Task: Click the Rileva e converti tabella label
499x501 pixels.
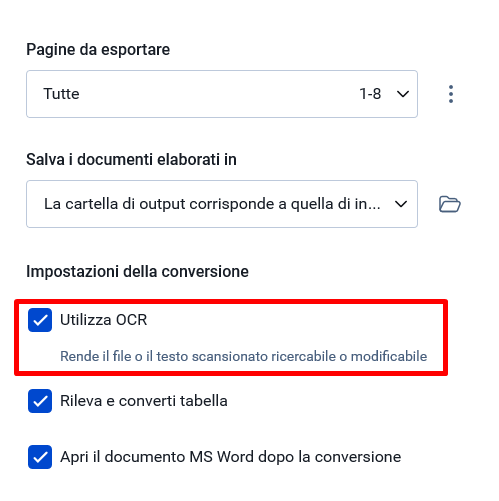Action: pyautogui.click(x=144, y=401)
